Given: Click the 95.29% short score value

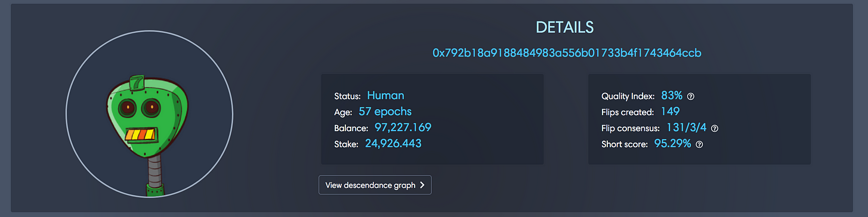Looking at the screenshot, I should pyautogui.click(x=672, y=144).
